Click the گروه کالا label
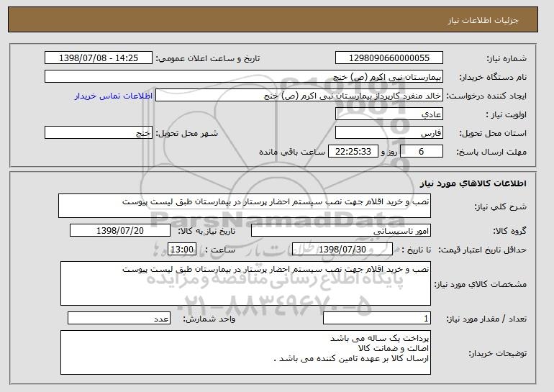Screen dimensions: 554x392 coord(509,231)
